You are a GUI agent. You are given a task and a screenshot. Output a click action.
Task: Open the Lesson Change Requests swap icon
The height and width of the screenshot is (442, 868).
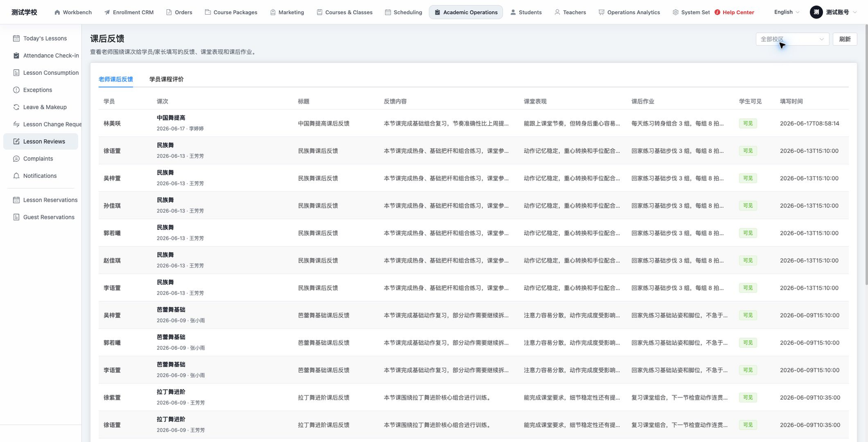(16, 124)
